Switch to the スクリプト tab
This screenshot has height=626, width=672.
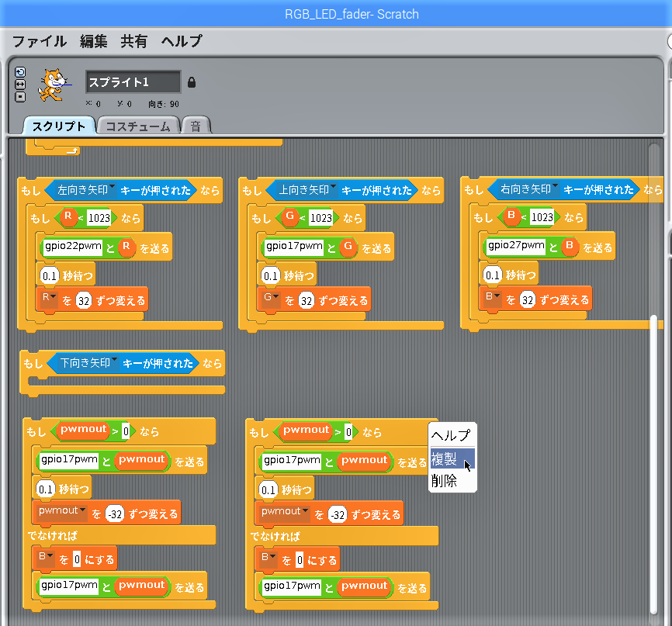(59, 126)
